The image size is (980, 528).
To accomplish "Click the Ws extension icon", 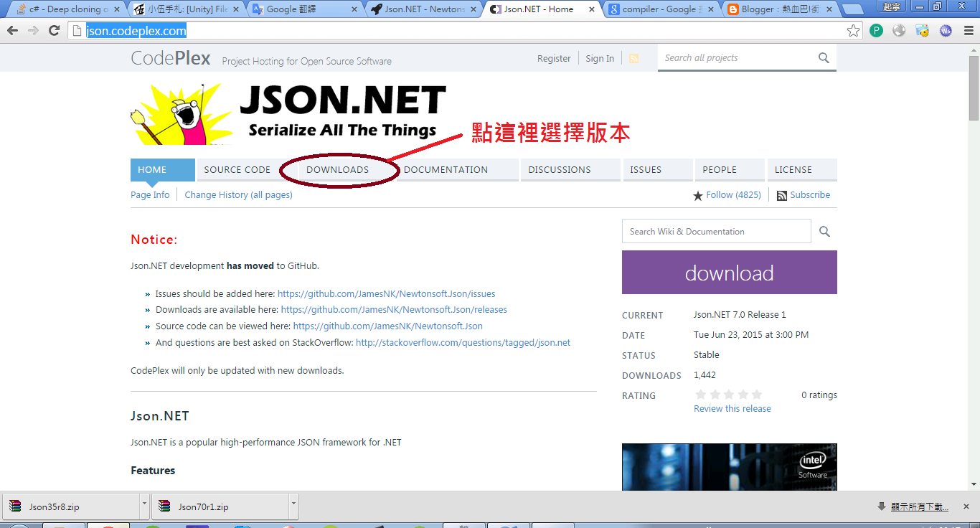I will coord(946,31).
